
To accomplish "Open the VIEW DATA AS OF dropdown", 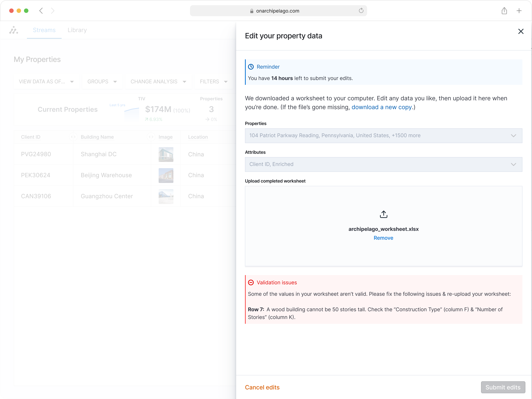I will (x=46, y=82).
